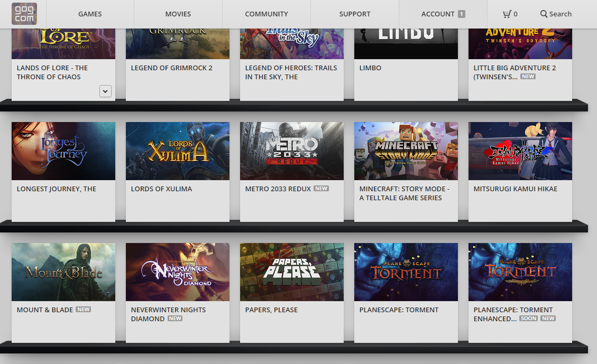The image size is (597, 364).
Task: Click the 'PLANESCAPE: TORMENT' title
Action: click(399, 310)
